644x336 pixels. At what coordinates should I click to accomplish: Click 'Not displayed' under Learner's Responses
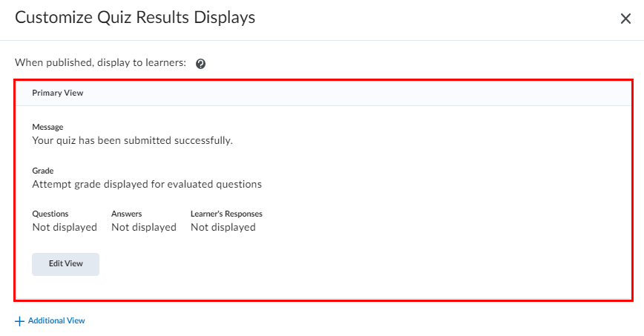pyautogui.click(x=223, y=227)
